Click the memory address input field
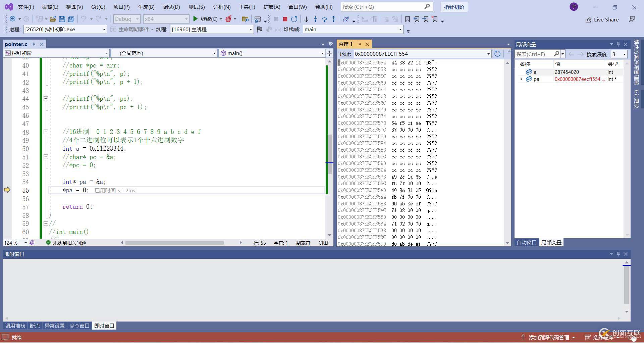The width and height of the screenshot is (644, 343). (x=419, y=54)
